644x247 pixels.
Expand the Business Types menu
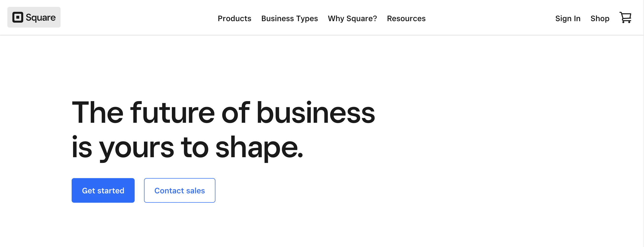(x=289, y=18)
